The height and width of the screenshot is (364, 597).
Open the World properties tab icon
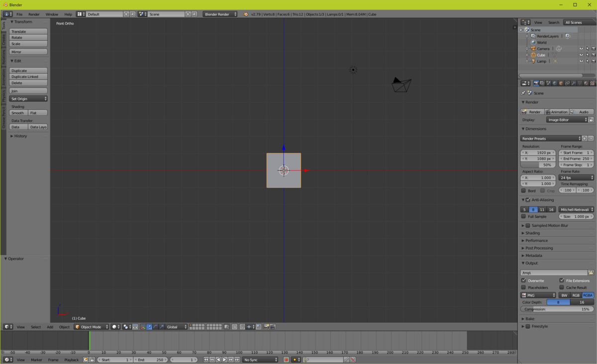coord(555,83)
